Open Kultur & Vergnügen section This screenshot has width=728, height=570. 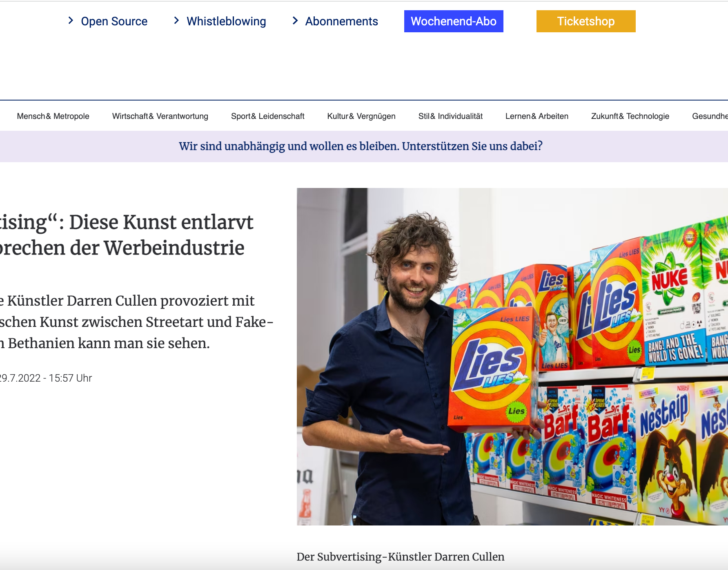(361, 116)
